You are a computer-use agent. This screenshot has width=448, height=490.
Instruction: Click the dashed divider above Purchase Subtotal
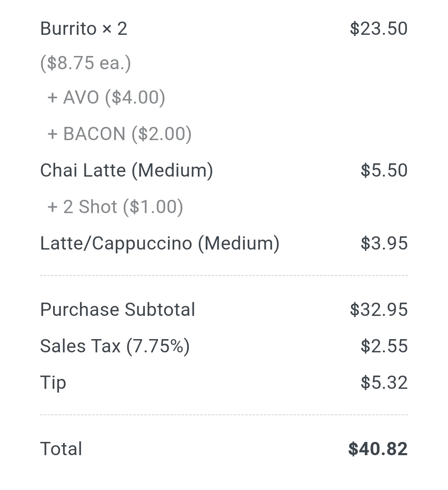(224, 275)
